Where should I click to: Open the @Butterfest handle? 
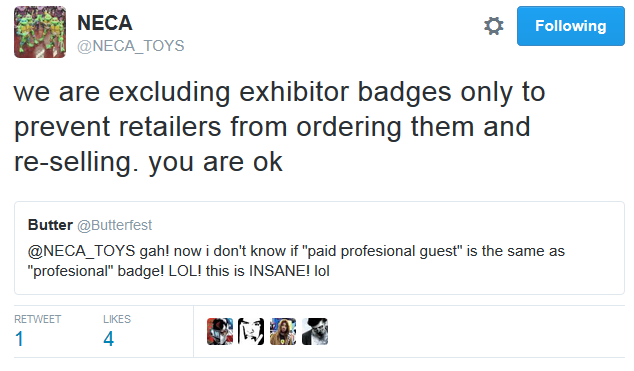coord(114,225)
